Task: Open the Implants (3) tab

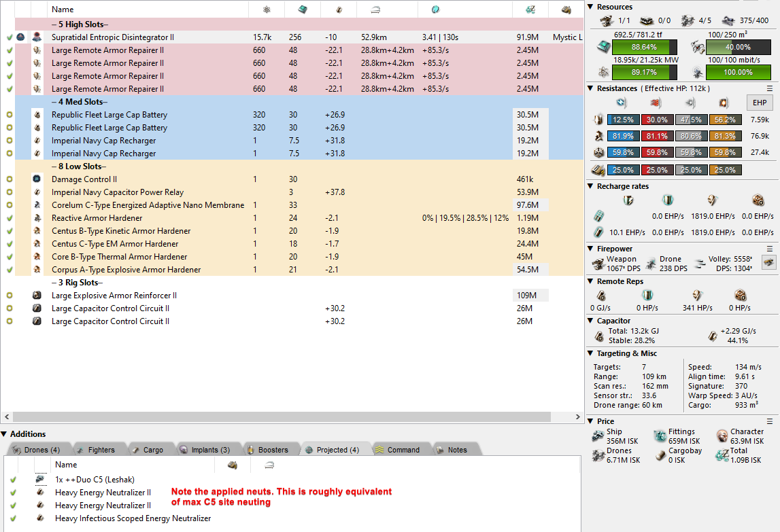Action: click(205, 450)
